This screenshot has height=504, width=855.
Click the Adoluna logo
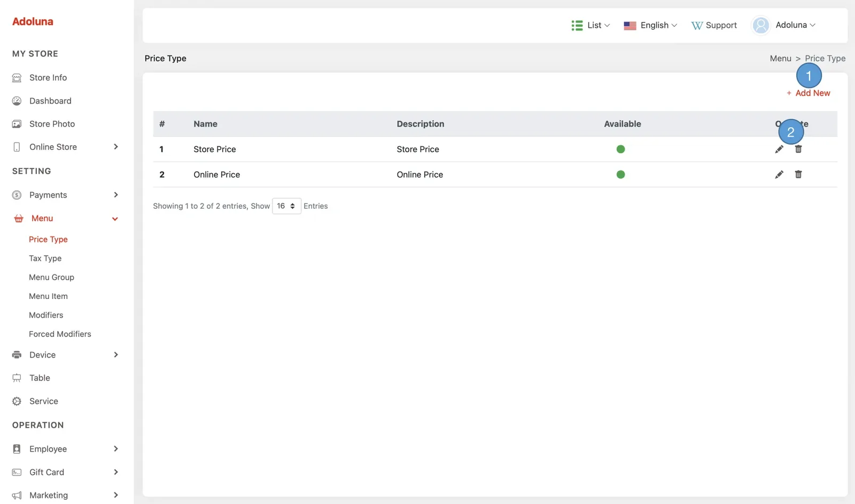pyautogui.click(x=33, y=22)
